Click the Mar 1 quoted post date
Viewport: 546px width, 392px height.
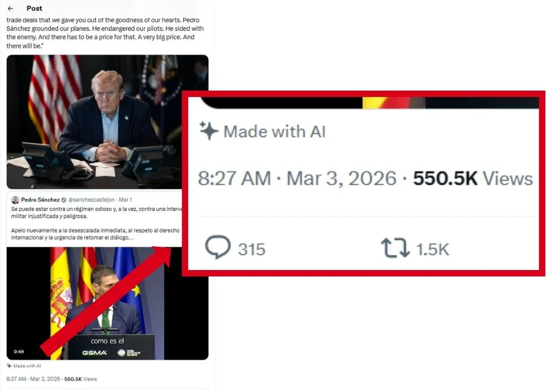pyautogui.click(x=126, y=200)
